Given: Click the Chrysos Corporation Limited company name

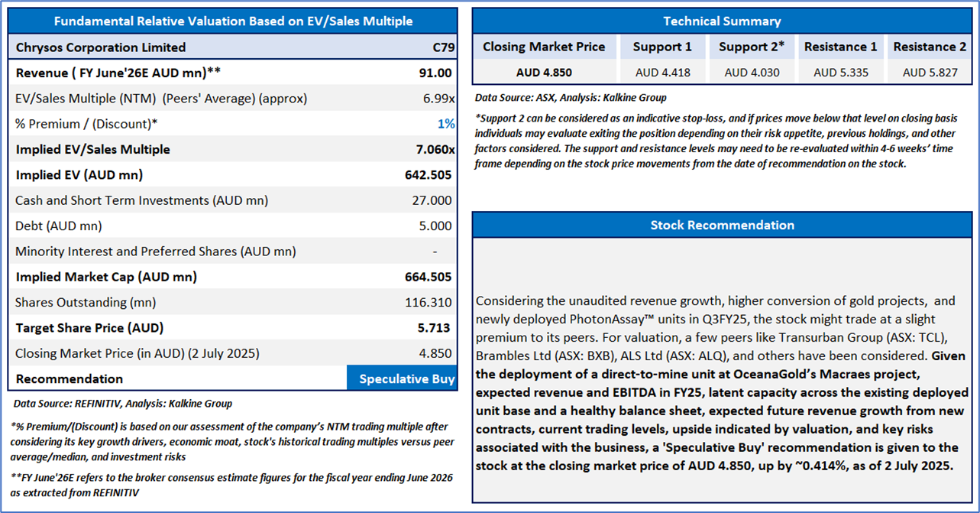Looking at the screenshot, I should 101,47.
